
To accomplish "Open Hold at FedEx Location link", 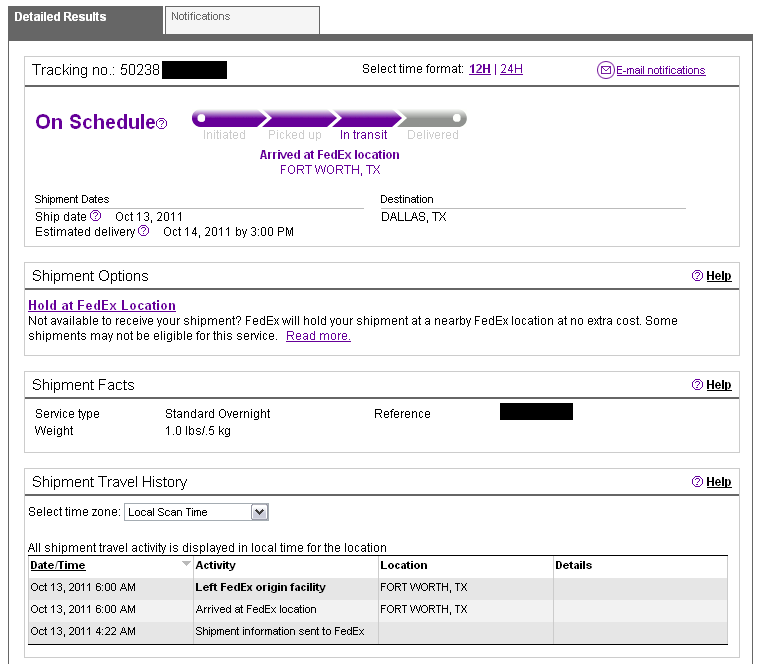I will coord(102,305).
